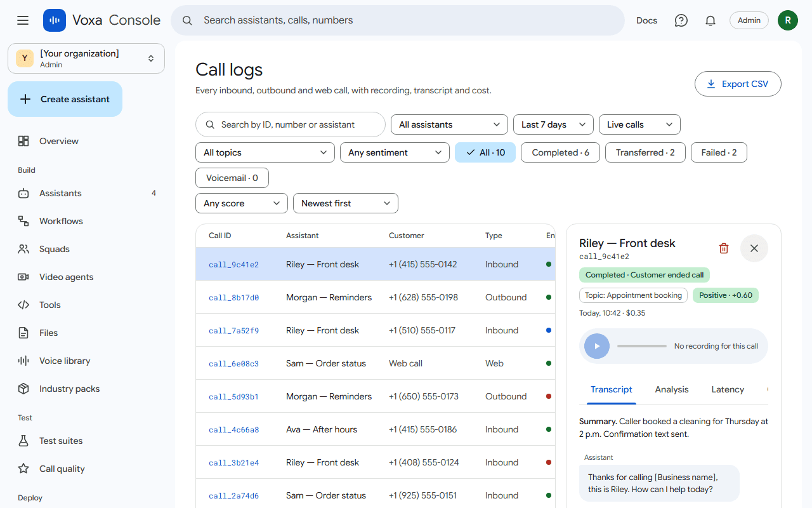
Task: Toggle the All · 10 status filter
Action: 485,152
